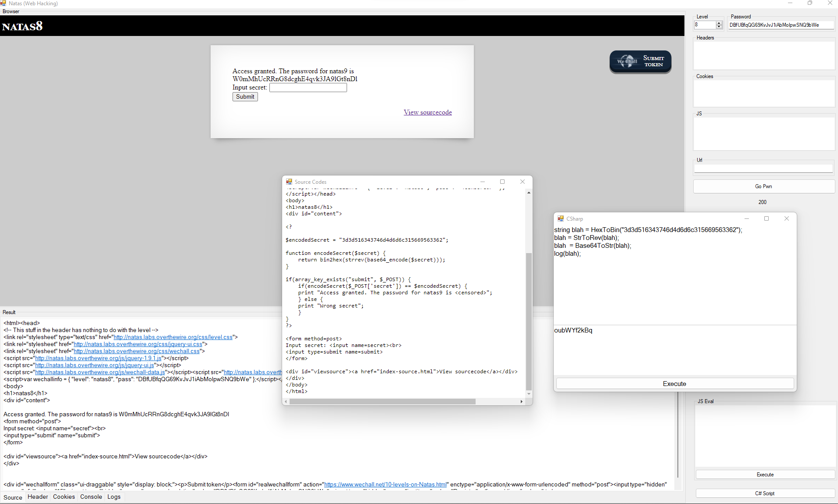
Task: Click the natas9 password text on the page
Action: [295, 79]
